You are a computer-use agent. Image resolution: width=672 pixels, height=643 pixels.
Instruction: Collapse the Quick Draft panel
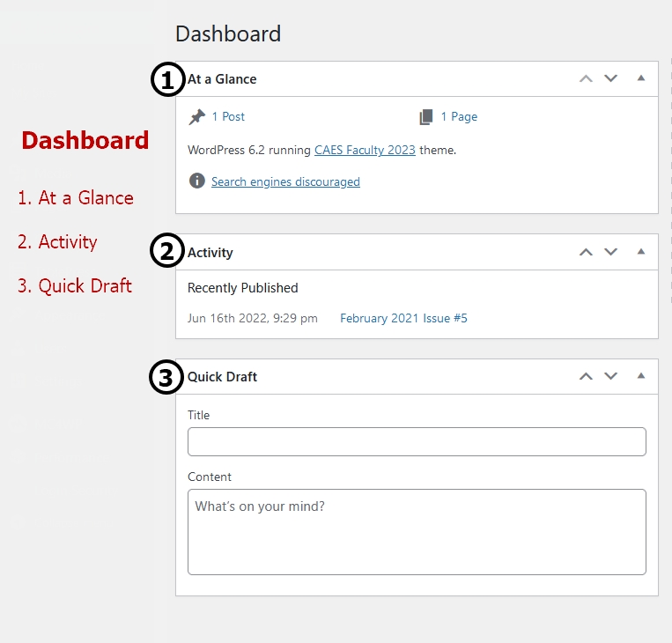coord(641,376)
